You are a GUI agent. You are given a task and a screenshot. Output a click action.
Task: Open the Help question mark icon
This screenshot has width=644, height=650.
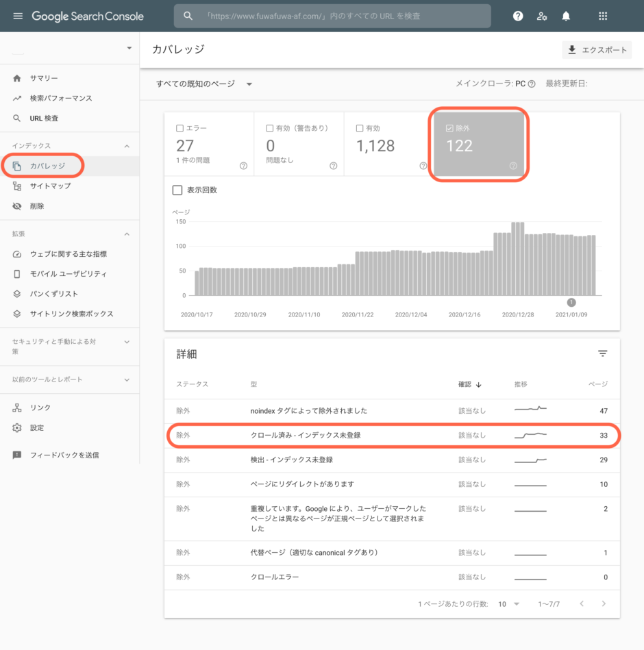(x=518, y=16)
